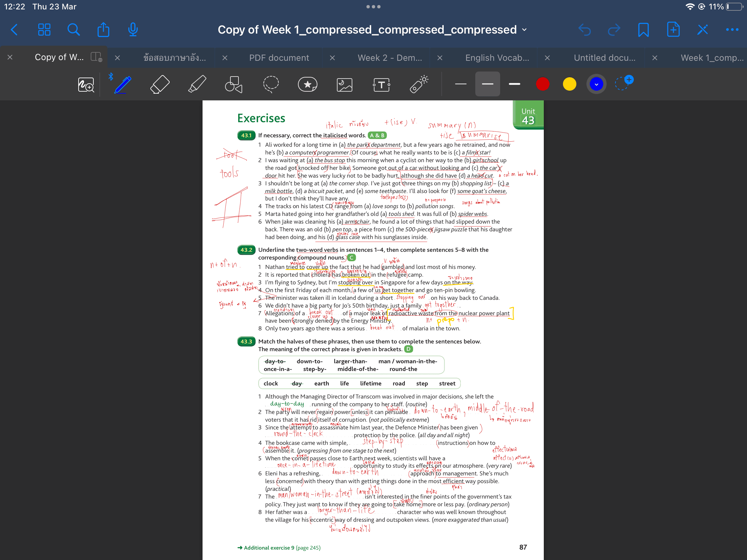The height and width of the screenshot is (560, 747).
Task: Redo the last undone action
Action: click(614, 30)
